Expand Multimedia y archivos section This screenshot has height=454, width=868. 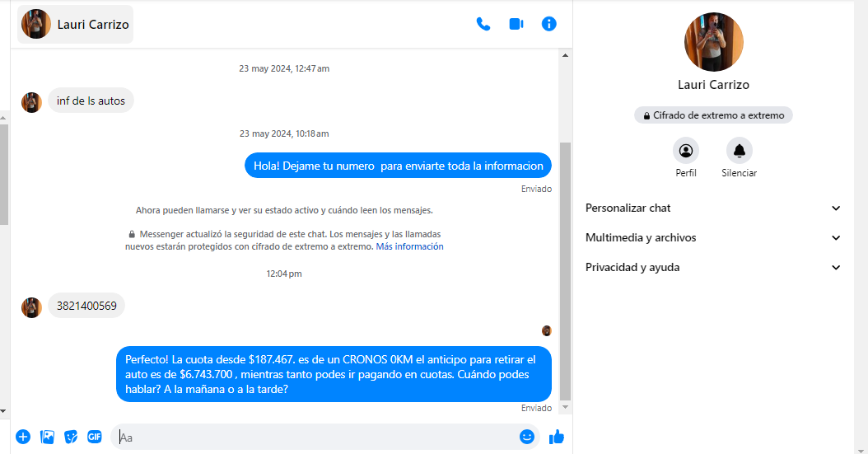pyautogui.click(x=713, y=238)
